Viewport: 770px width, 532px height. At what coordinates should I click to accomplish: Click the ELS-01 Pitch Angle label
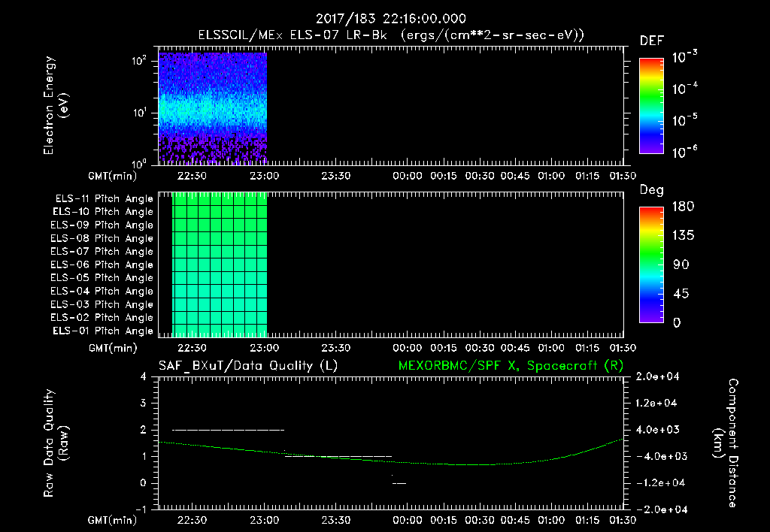point(103,331)
